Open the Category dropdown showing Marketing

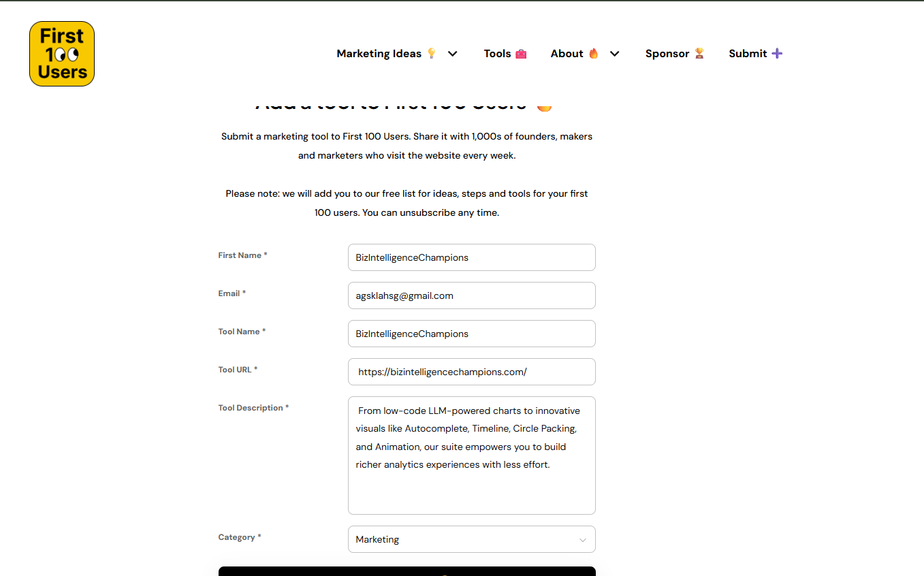coord(471,539)
